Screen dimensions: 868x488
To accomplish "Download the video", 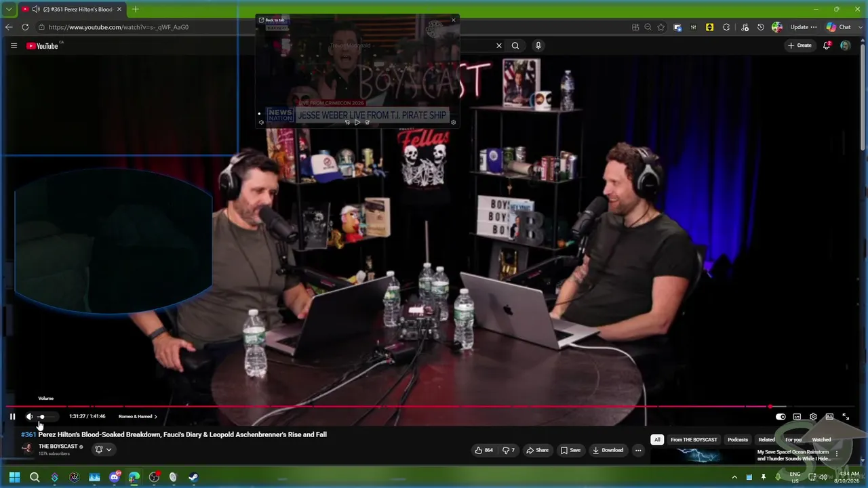I will [608, 450].
